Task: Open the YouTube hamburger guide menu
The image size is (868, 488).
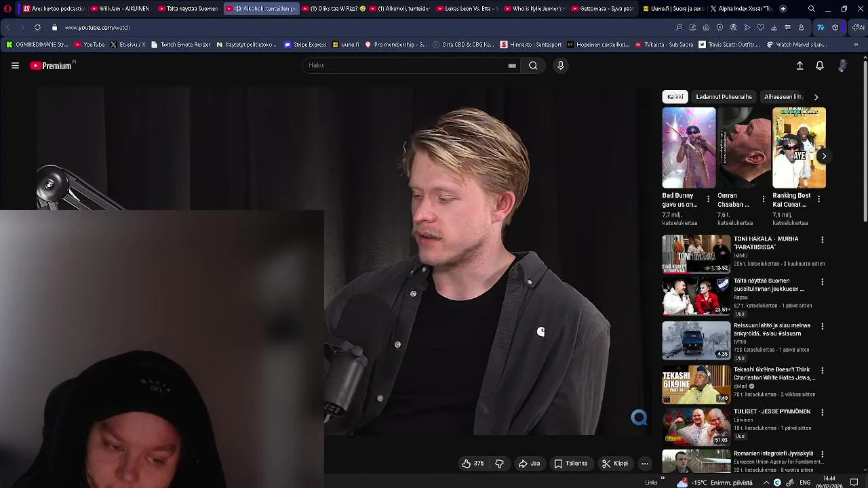Action: (x=15, y=66)
